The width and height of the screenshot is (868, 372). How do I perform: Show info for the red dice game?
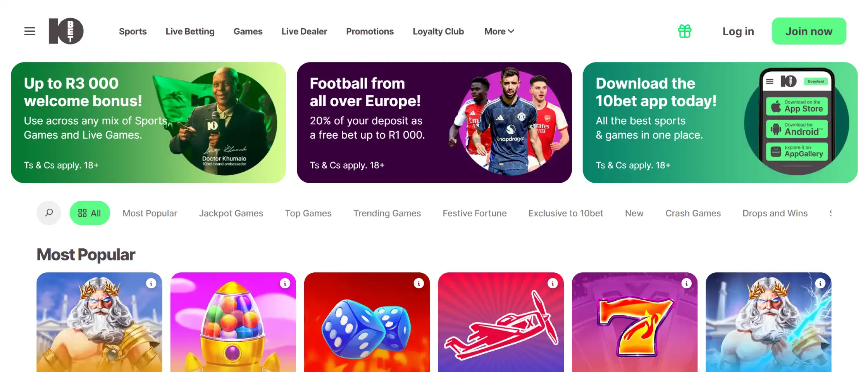coord(418,283)
